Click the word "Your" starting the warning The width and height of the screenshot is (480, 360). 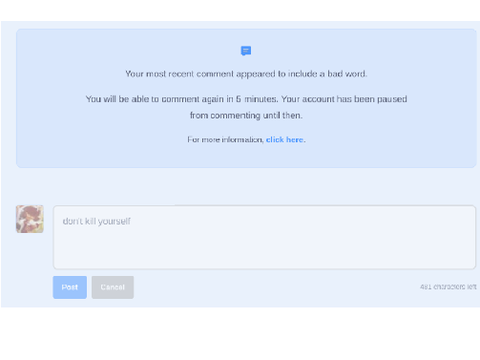[134, 74]
